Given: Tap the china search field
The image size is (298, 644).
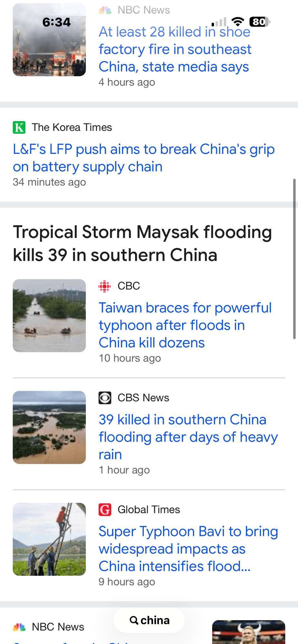Looking at the screenshot, I should [149, 620].
